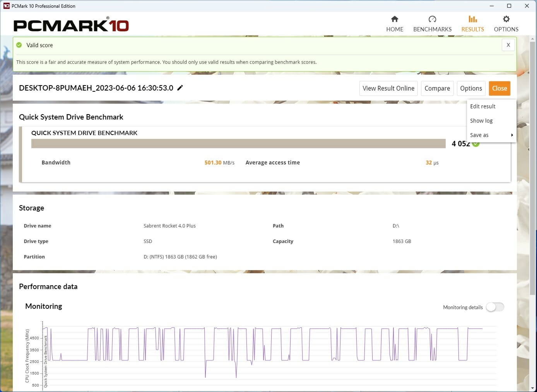This screenshot has width=537, height=392.
Task: Click the result name DESKTOP-8PUMAEH_2023-06-06
Action: coord(96,88)
